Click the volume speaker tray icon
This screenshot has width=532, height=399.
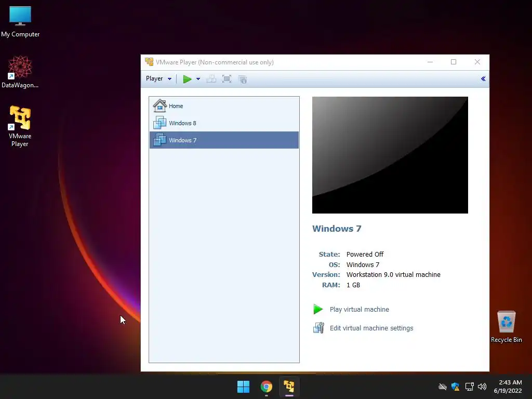click(482, 387)
